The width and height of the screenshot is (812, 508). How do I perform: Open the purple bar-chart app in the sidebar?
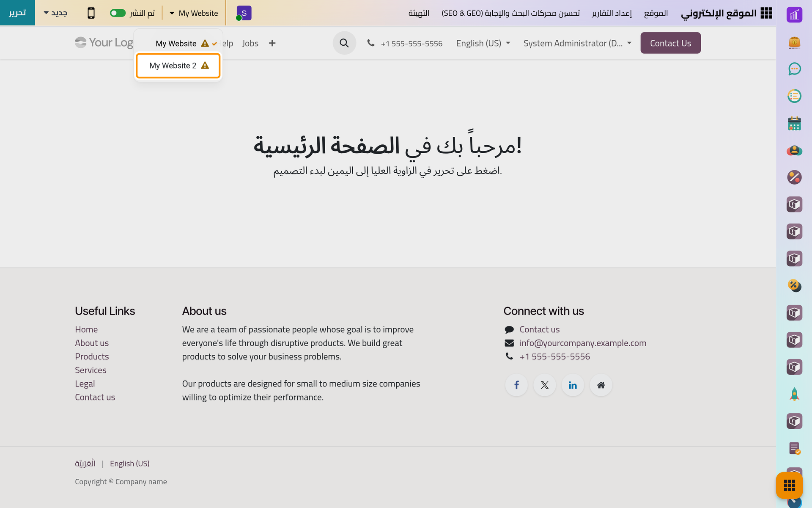click(x=794, y=15)
